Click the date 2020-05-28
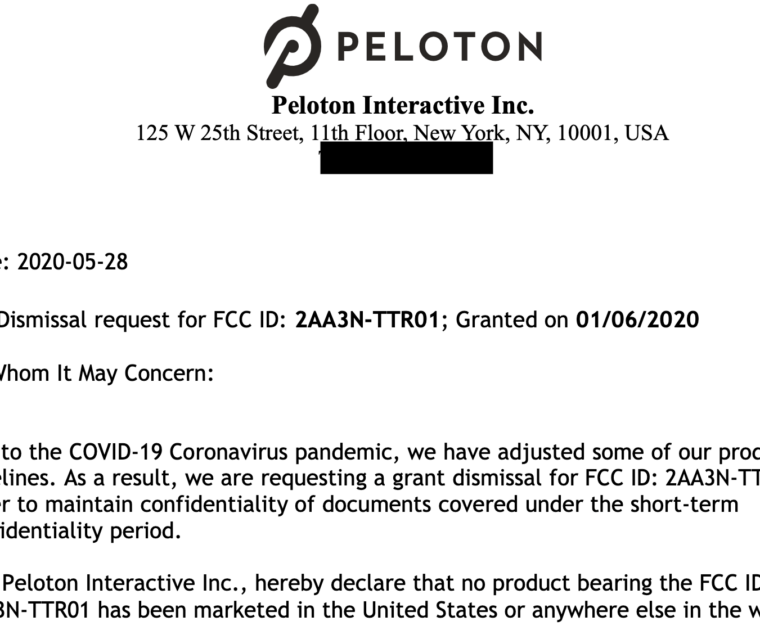This screenshot has height=630, width=760. click(x=73, y=263)
